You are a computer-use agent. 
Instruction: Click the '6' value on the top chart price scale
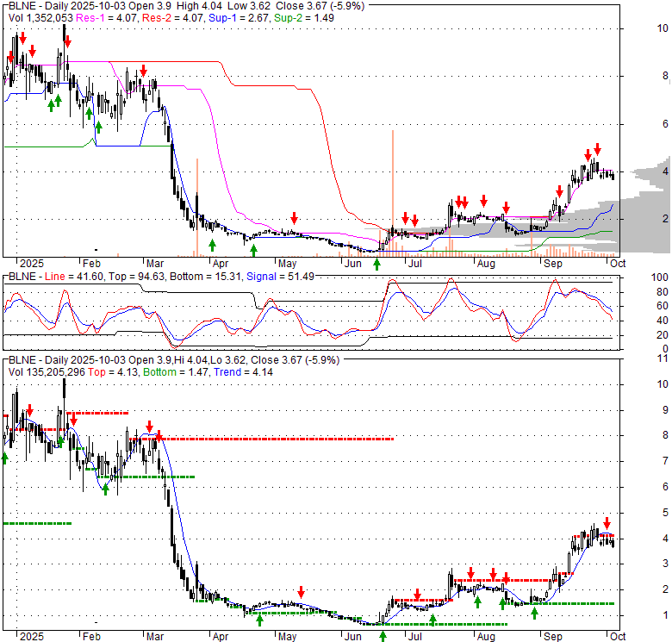tap(665, 124)
